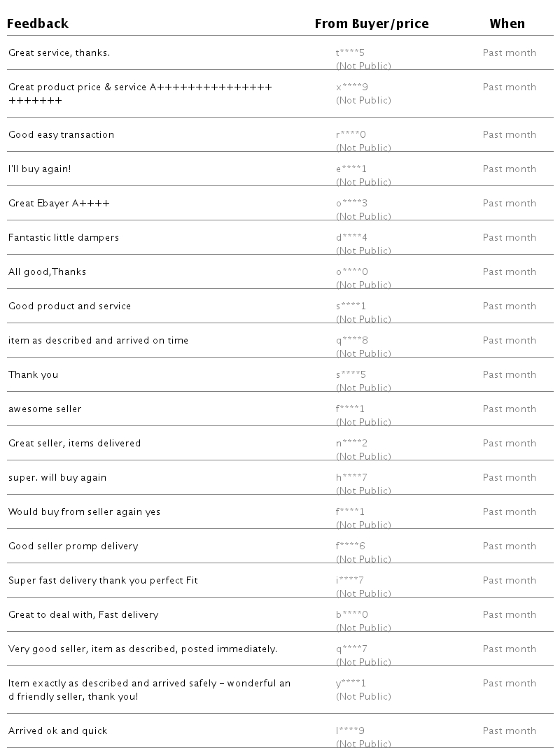Click buyer name e****1
The width and height of the screenshot is (560, 748).
(x=351, y=169)
